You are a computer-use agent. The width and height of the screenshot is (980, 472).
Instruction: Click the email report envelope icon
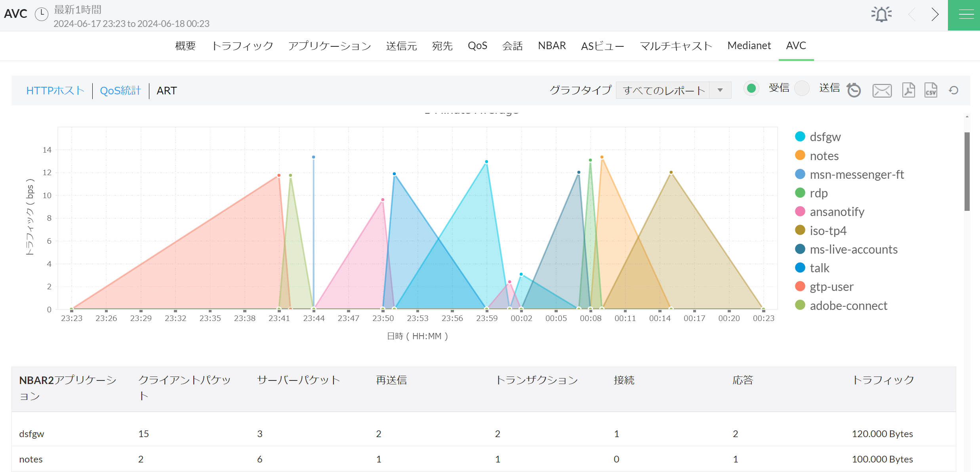click(x=882, y=90)
